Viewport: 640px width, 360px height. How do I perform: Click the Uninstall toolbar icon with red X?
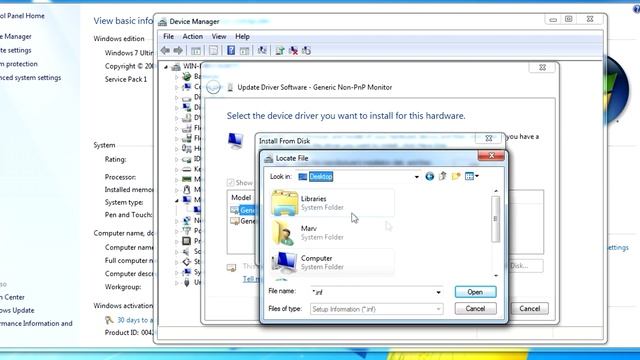(293, 51)
